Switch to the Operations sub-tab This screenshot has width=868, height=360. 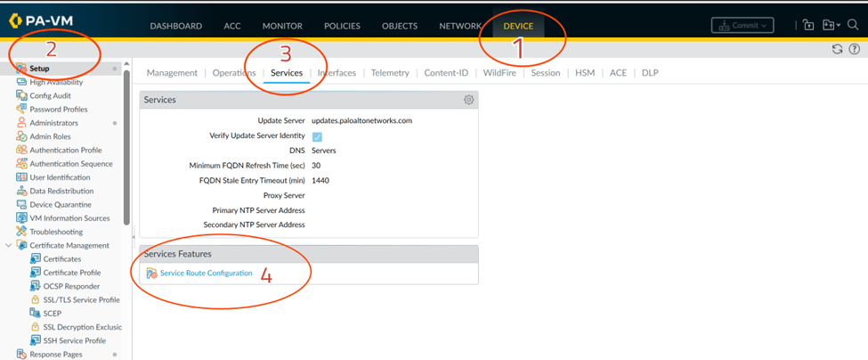(234, 72)
